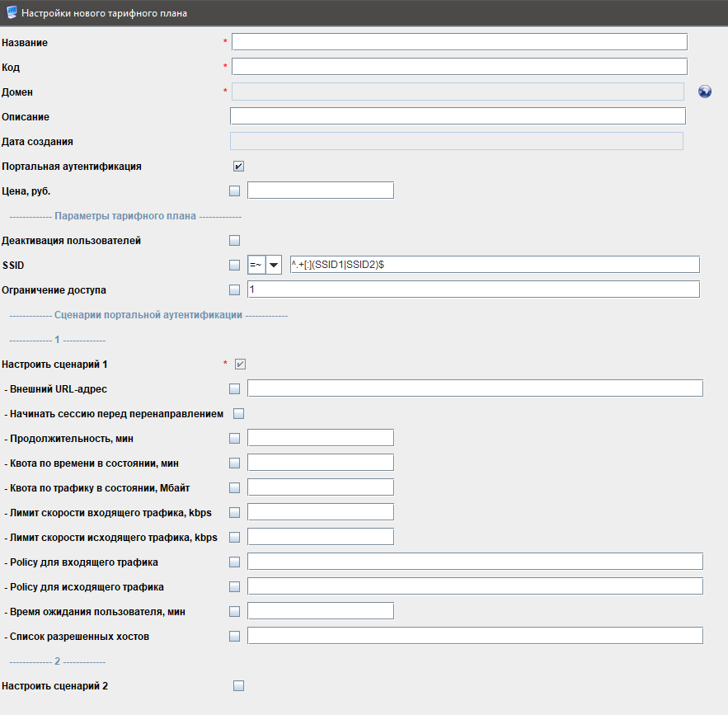Open the SSID operator dropdown arrow

(273, 265)
